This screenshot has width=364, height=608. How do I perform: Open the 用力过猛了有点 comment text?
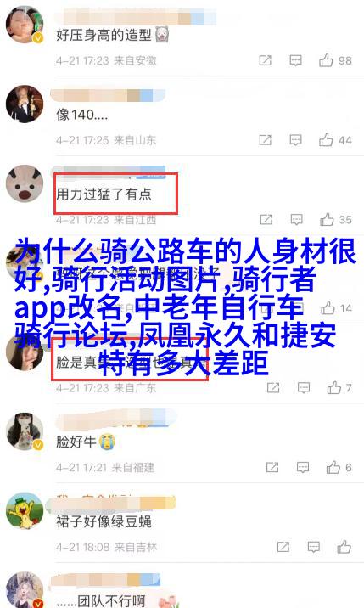pyautogui.click(x=104, y=194)
